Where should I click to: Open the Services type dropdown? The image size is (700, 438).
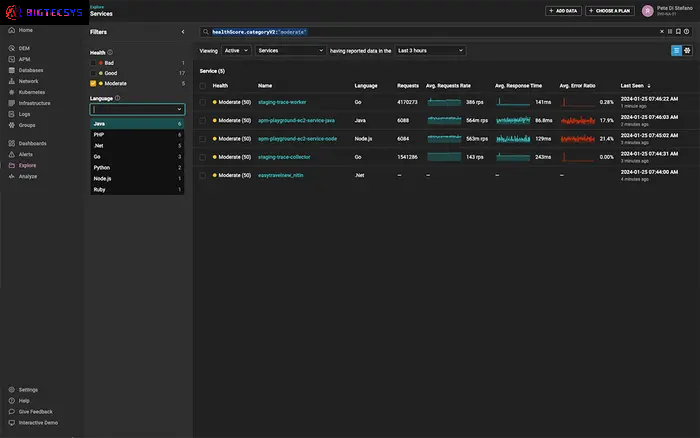tap(289, 49)
